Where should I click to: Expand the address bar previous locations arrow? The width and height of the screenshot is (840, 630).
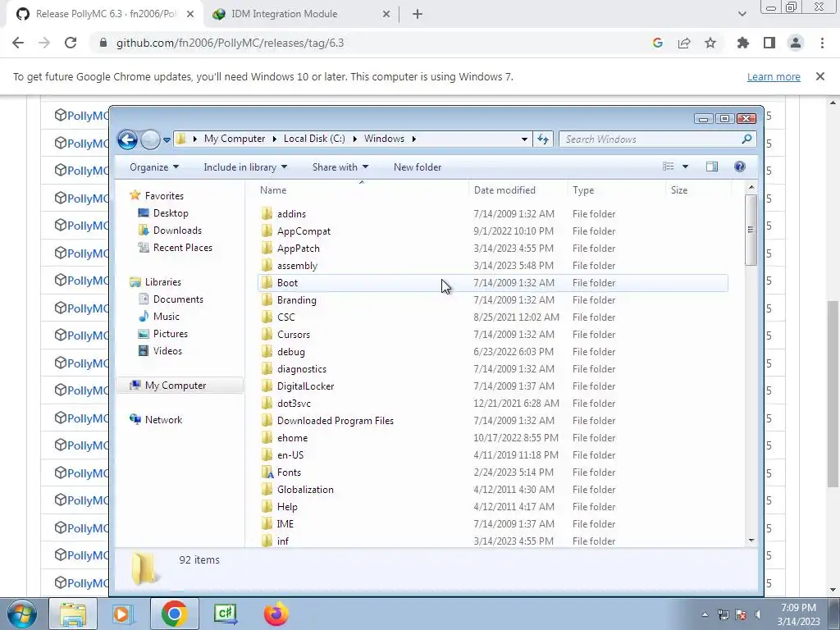[524, 139]
